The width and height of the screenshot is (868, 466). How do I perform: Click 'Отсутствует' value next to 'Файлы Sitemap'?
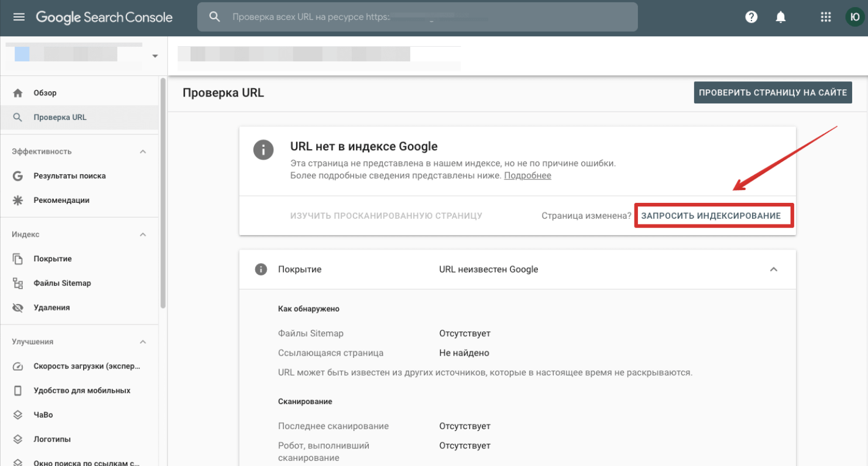coord(465,333)
